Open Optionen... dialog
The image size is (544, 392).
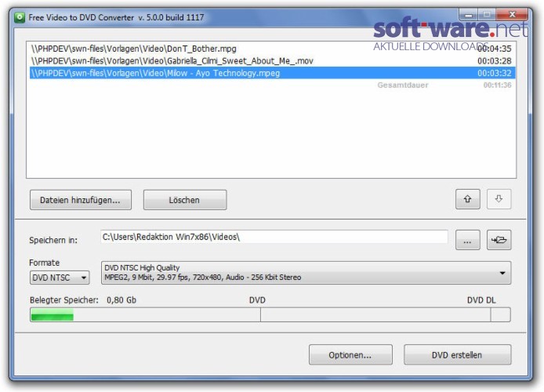coord(350,354)
